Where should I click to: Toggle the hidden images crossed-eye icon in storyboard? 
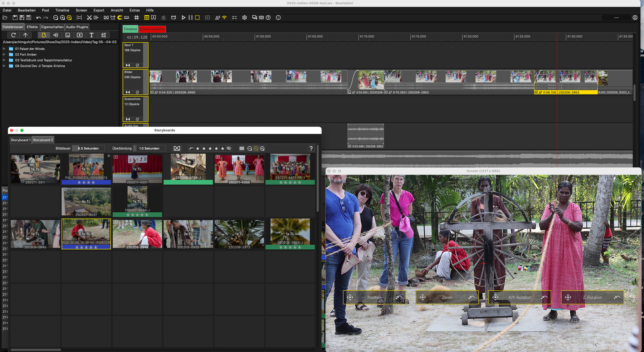tap(229, 148)
